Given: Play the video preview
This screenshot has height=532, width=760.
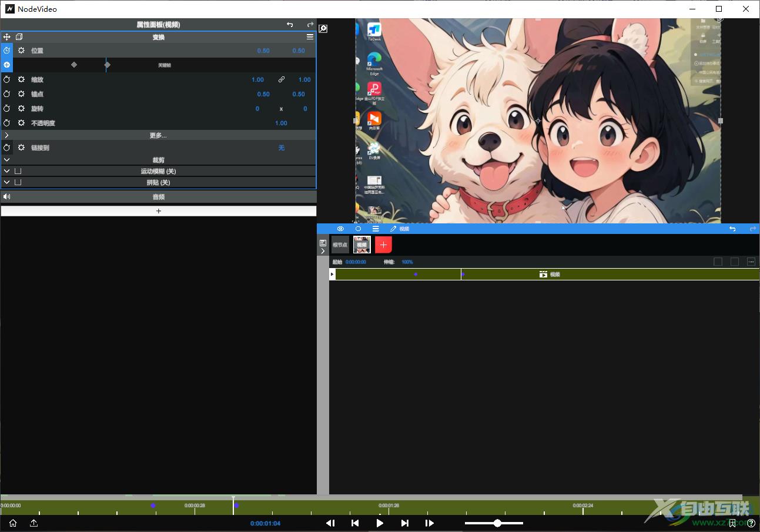Looking at the screenshot, I should click(x=380, y=523).
